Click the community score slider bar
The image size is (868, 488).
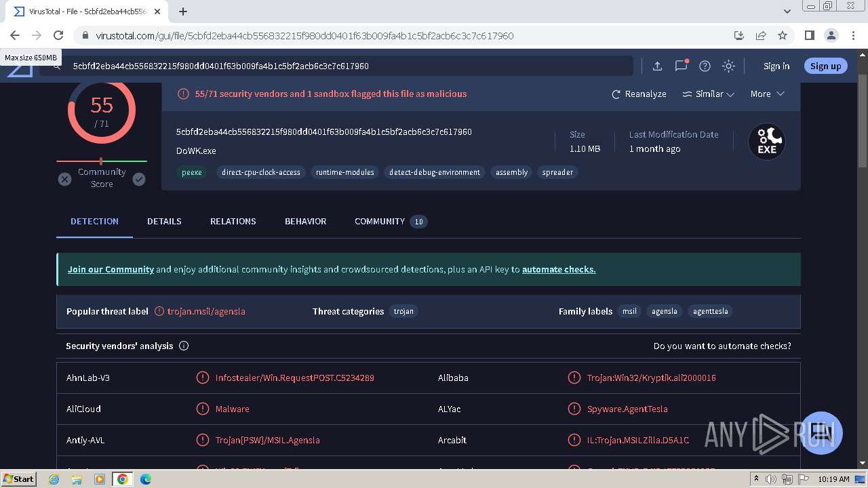point(102,161)
